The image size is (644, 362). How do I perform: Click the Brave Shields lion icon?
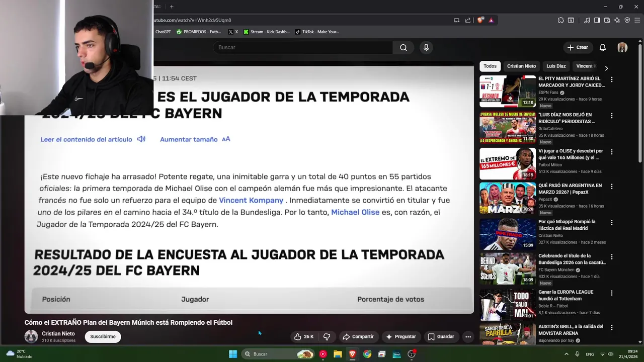point(480,20)
